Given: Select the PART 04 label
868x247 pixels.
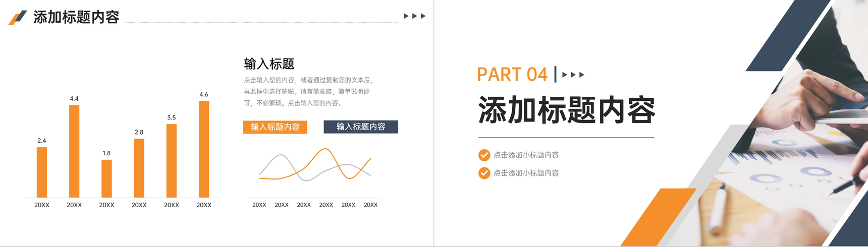Looking at the screenshot, I should tap(512, 75).
